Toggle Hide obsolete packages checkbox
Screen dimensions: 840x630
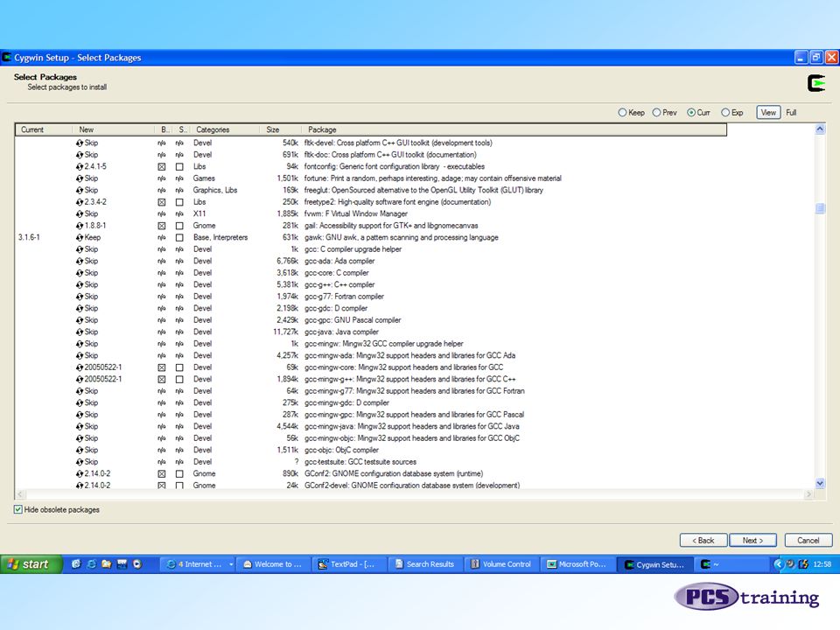click(18, 509)
